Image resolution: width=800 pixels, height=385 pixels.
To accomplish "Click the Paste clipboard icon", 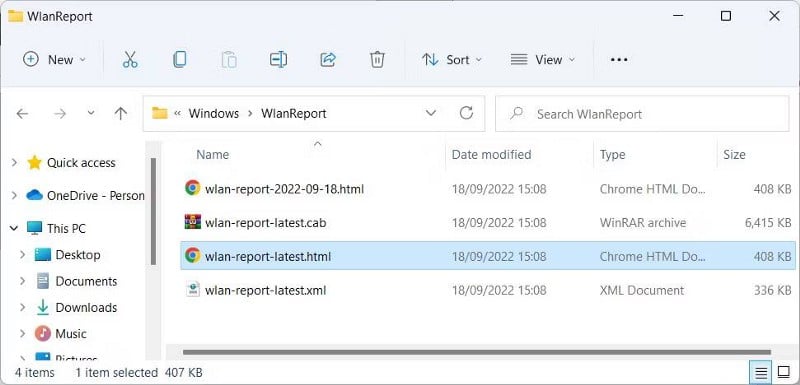I will tap(229, 60).
